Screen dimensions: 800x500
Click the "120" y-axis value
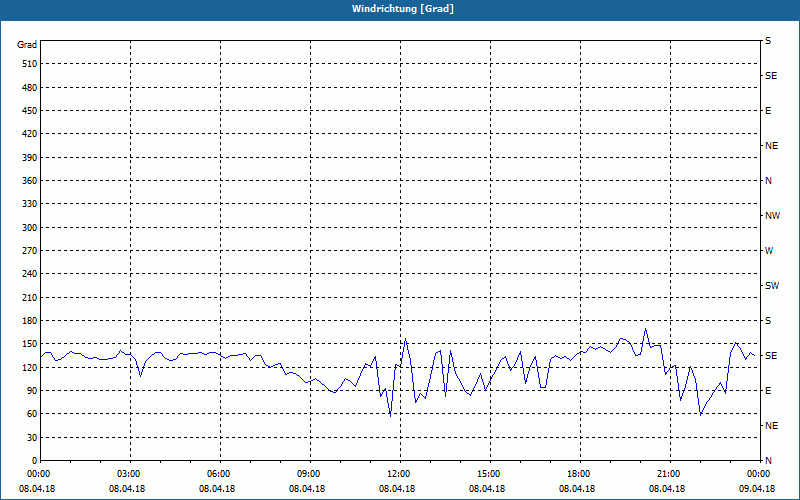coord(30,367)
